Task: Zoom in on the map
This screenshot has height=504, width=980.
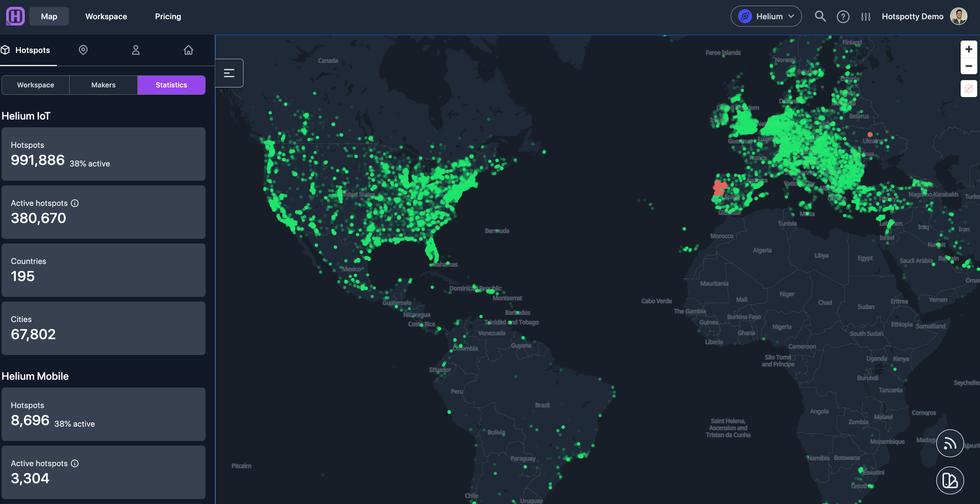Action: point(969,49)
